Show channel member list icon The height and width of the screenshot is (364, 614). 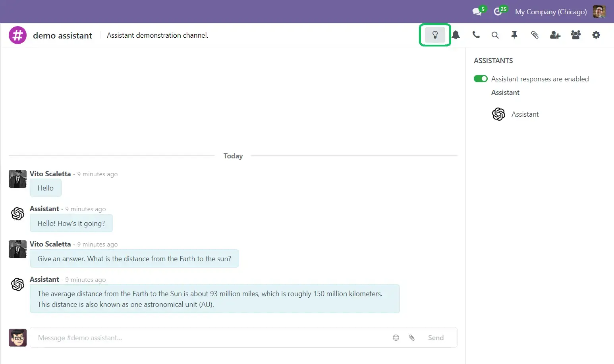click(x=575, y=35)
